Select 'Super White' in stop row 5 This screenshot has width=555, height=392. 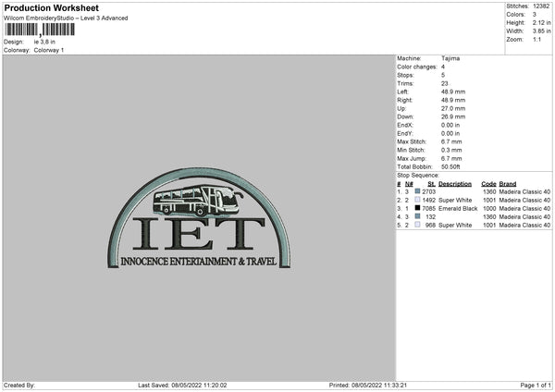coord(455,225)
